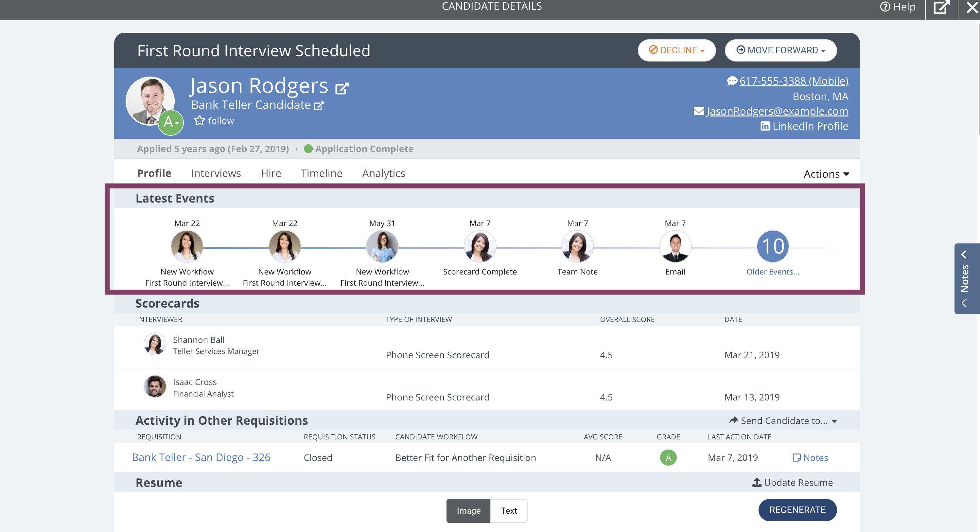This screenshot has width=980, height=532.
Task: Switch resume view to Image
Action: point(468,511)
